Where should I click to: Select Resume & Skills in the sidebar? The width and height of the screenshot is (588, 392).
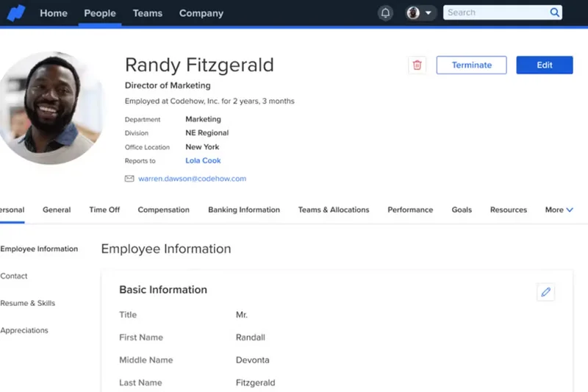tap(28, 303)
